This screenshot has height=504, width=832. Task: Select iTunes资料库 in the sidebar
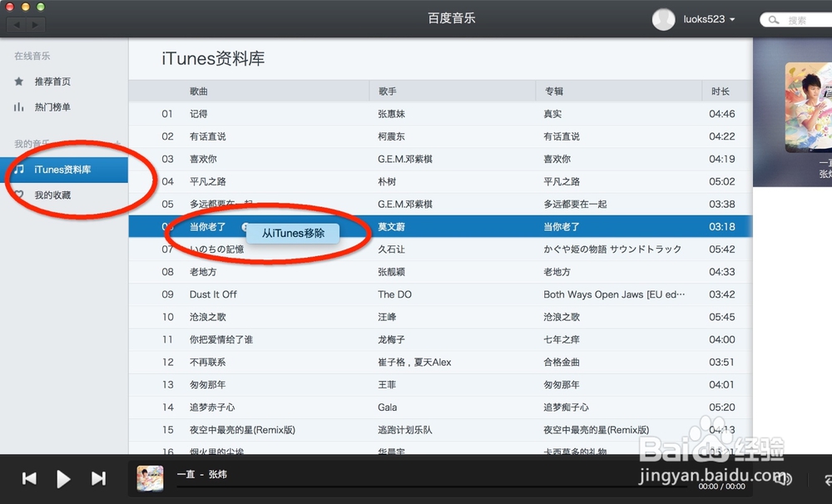[x=64, y=170]
